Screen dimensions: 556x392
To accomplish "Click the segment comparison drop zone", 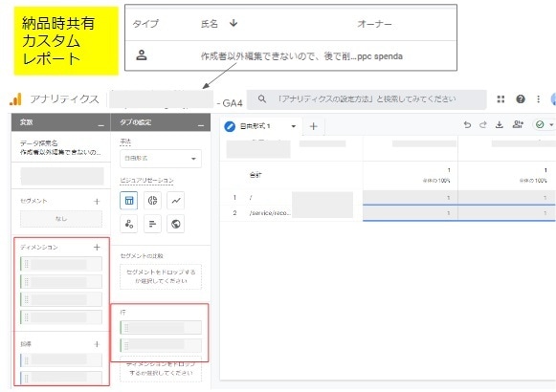I will point(161,276).
